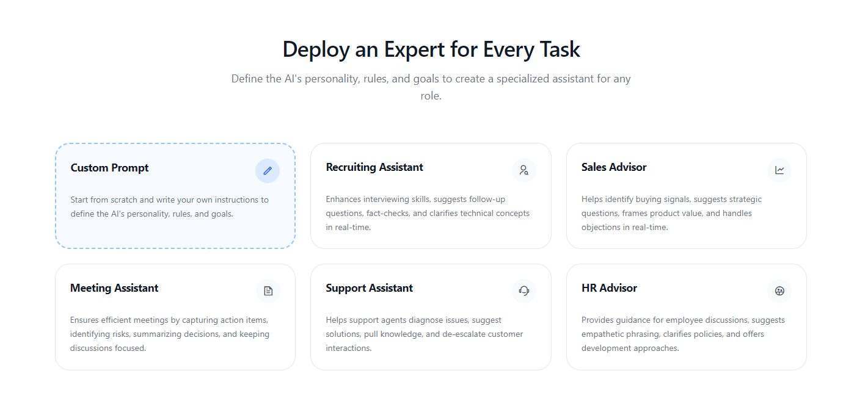
Task: Choose the Meeting Assistant template
Action: [175, 316]
